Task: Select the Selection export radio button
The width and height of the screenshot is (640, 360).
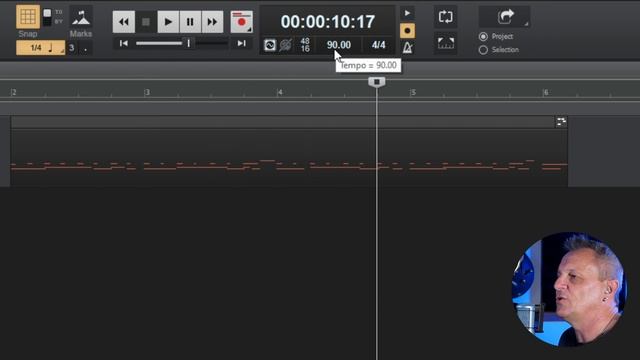Action: [483, 50]
